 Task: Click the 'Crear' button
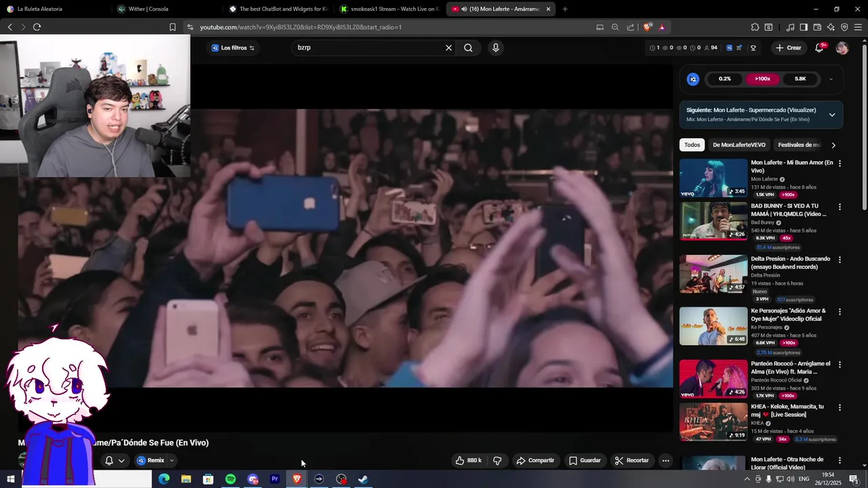point(789,48)
